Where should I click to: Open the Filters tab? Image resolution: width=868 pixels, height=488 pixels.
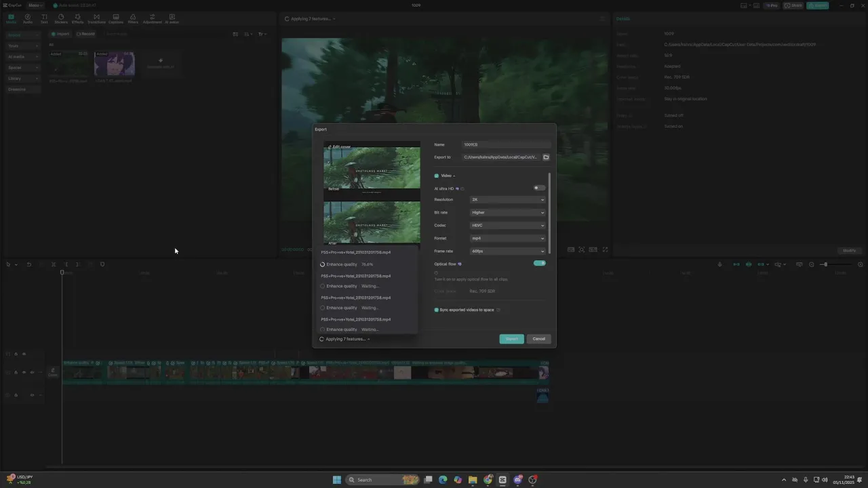(x=133, y=18)
